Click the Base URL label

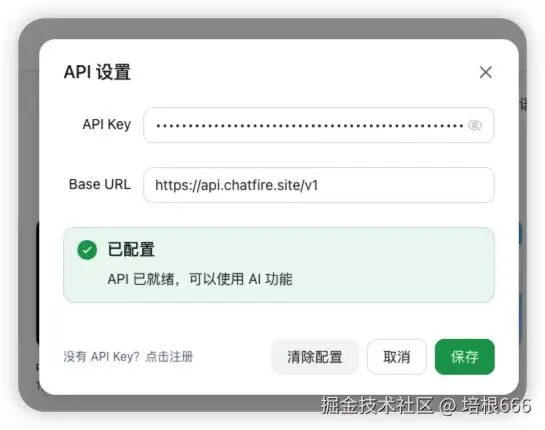click(x=100, y=184)
